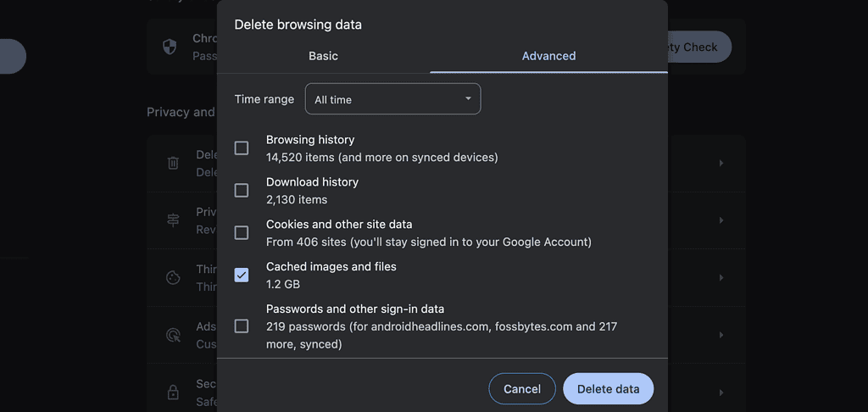Click the trash can icon in settings list

[x=173, y=163]
